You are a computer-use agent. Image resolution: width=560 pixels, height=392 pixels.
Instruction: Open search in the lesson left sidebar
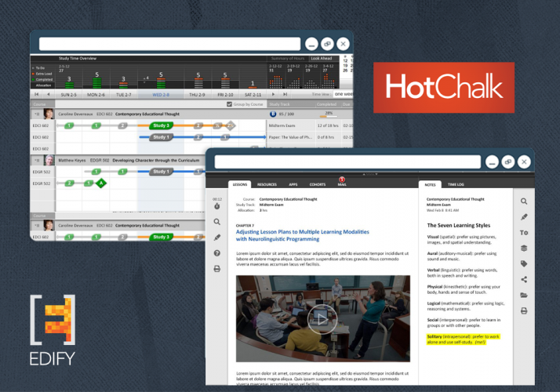[x=216, y=222]
